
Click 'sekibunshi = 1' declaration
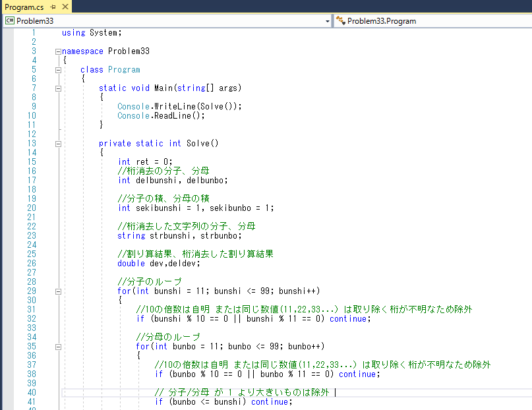pyautogui.click(x=168, y=208)
